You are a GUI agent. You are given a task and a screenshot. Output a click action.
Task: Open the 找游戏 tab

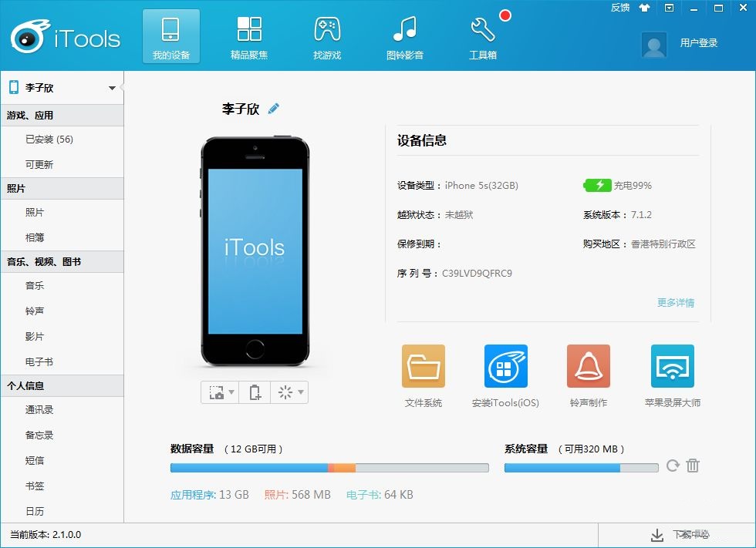(327, 36)
